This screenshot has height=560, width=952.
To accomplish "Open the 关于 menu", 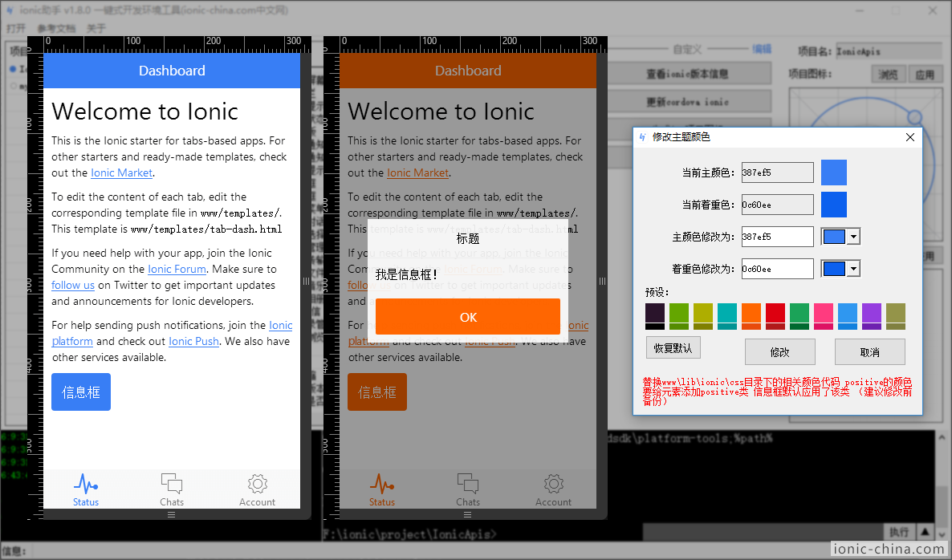I will (96, 29).
